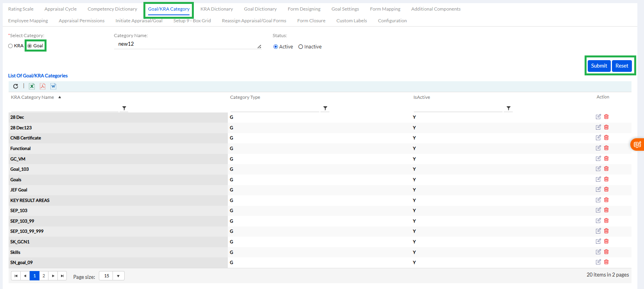Viewport: 644px width, 289px height.
Task: Select the Active status radio button
Action: [275, 47]
